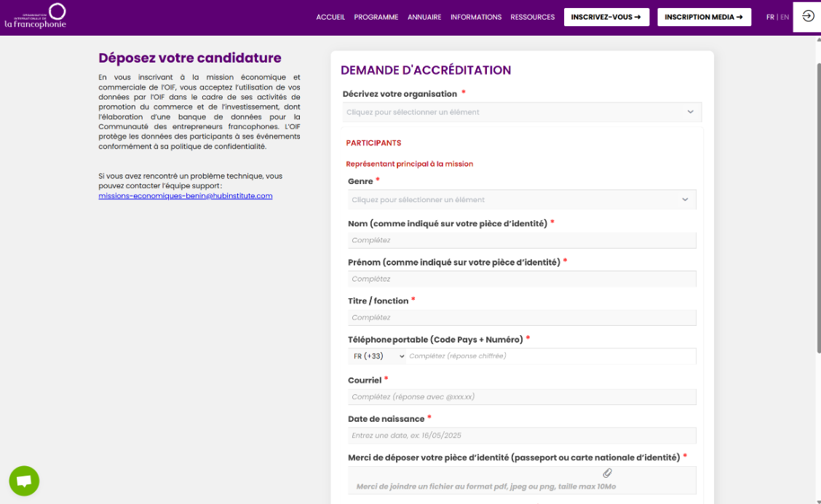Open the green chat support bubble

pos(24,481)
